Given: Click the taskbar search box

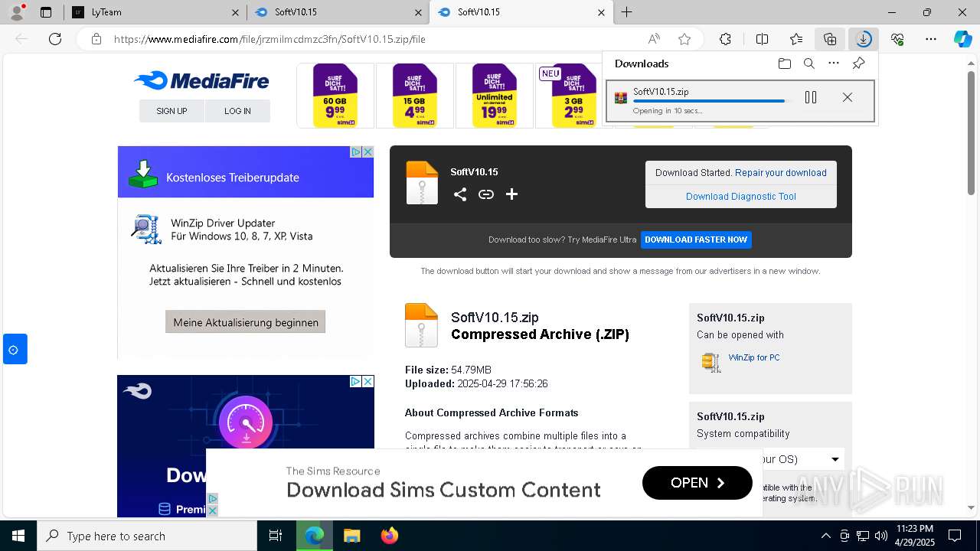Looking at the screenshot, I should [147, 536].
